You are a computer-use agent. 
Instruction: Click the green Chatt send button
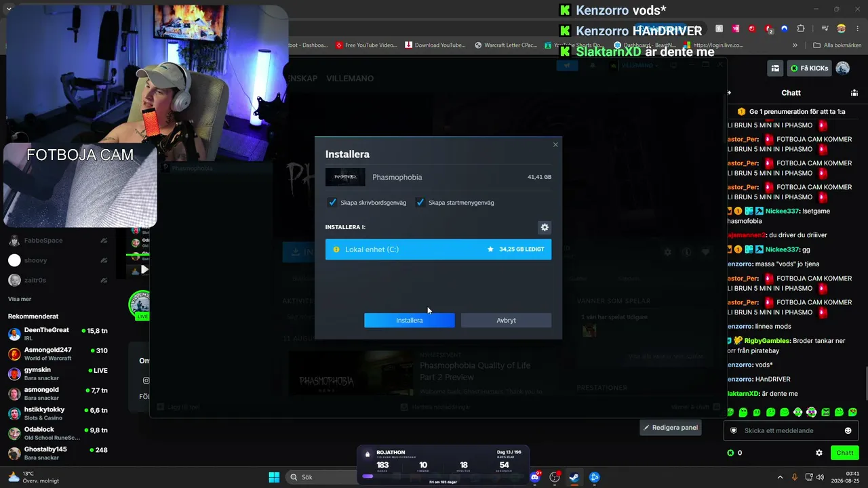844,453
